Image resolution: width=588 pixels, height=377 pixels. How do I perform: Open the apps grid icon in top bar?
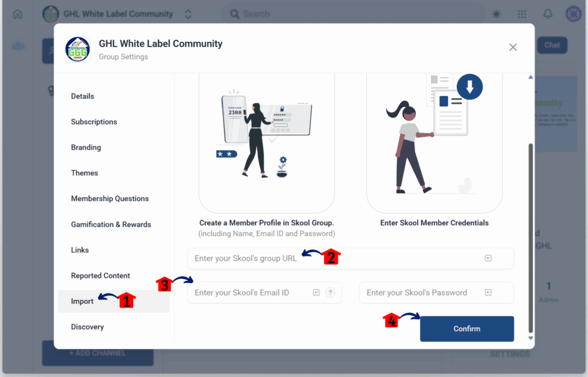click(522, 14)
